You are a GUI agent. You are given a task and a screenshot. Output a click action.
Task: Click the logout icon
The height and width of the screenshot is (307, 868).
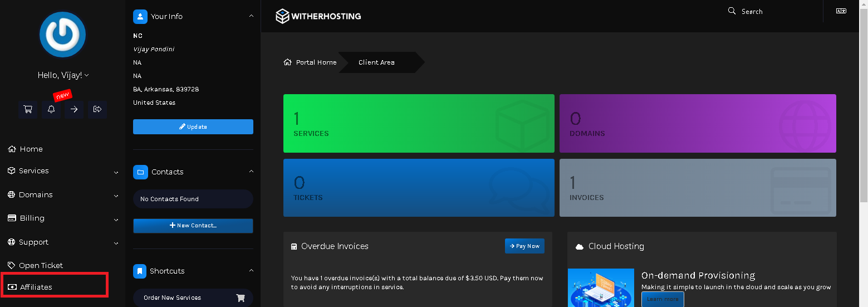click(97, 109)
